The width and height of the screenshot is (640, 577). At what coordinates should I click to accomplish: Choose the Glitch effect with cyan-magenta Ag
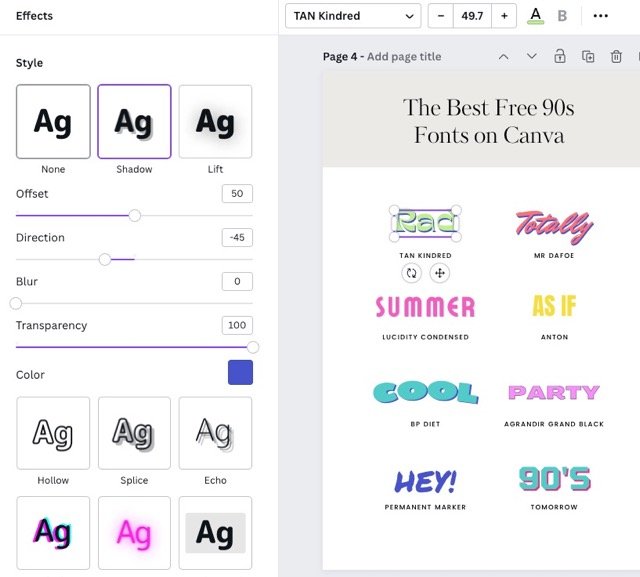point(53,533)
